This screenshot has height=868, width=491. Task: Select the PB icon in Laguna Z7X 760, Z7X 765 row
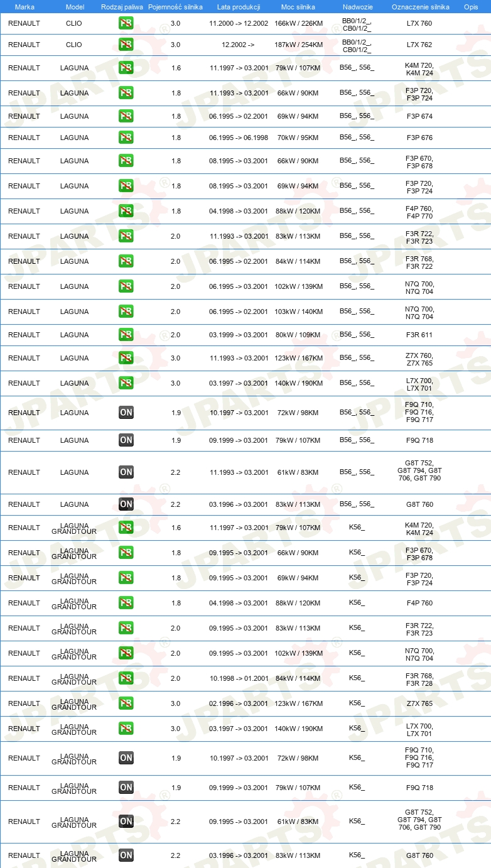click(126, 358)
